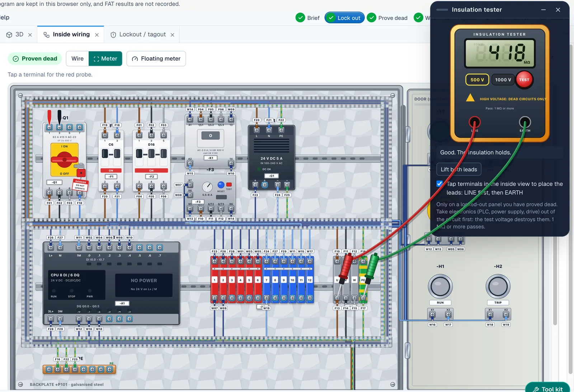Screen dimensions: 574x392
Task: Click the blue RESET button on overload F3
Action: point(221,185)
